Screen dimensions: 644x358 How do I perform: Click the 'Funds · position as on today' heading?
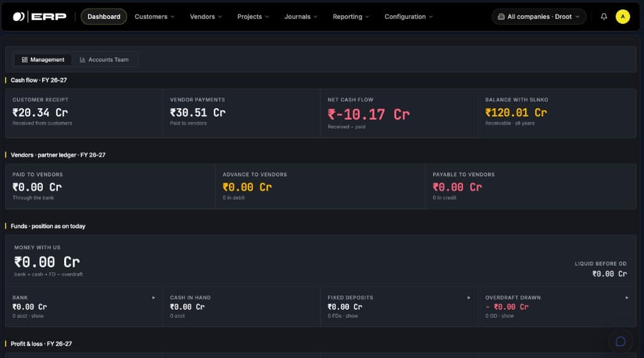click(48, 226)
